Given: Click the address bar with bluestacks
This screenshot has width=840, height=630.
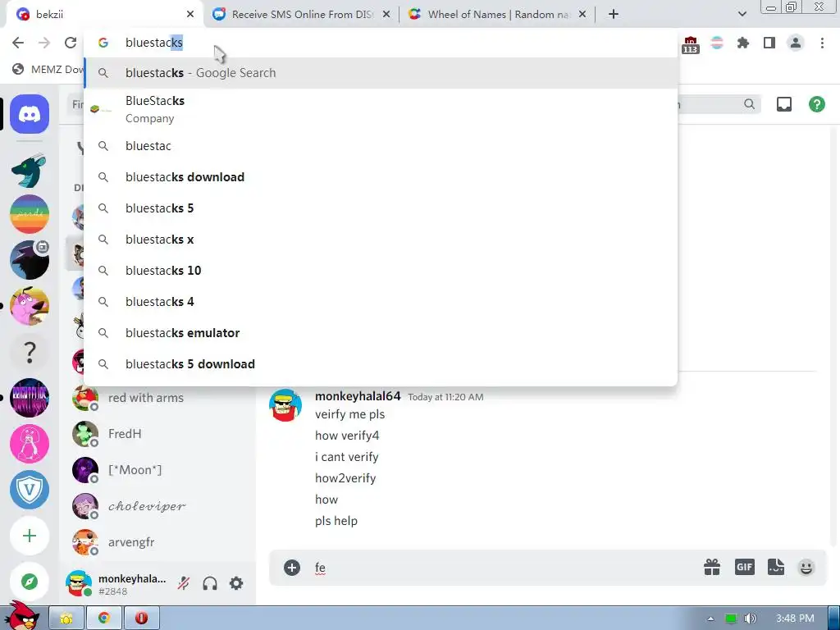Looking at the screenshot, I should [381, 43].
